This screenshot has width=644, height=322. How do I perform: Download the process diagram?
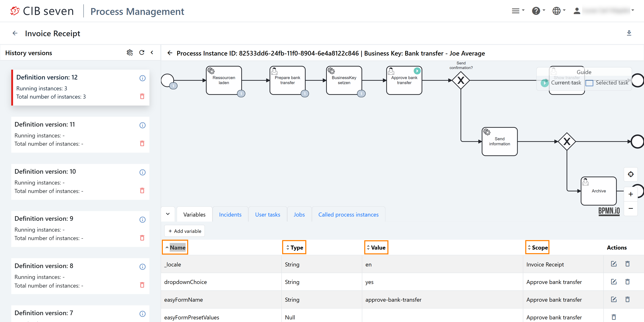(x=629, y=33)
